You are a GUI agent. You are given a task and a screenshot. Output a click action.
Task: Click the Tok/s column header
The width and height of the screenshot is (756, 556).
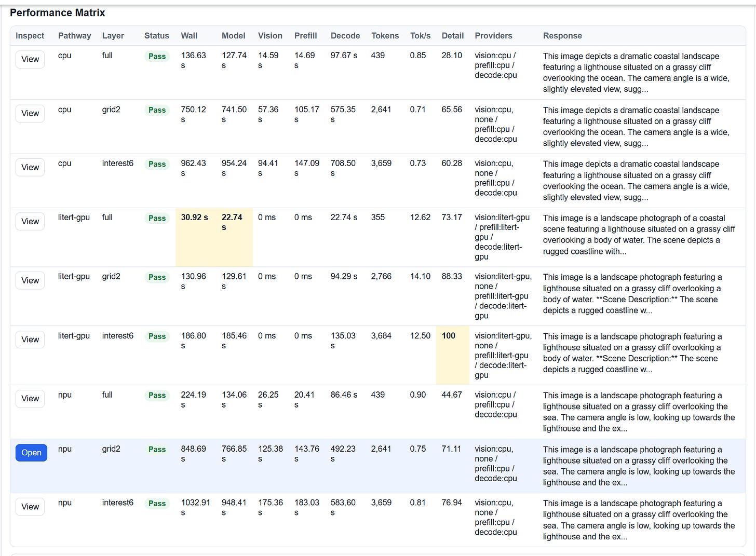click(420, 36)
